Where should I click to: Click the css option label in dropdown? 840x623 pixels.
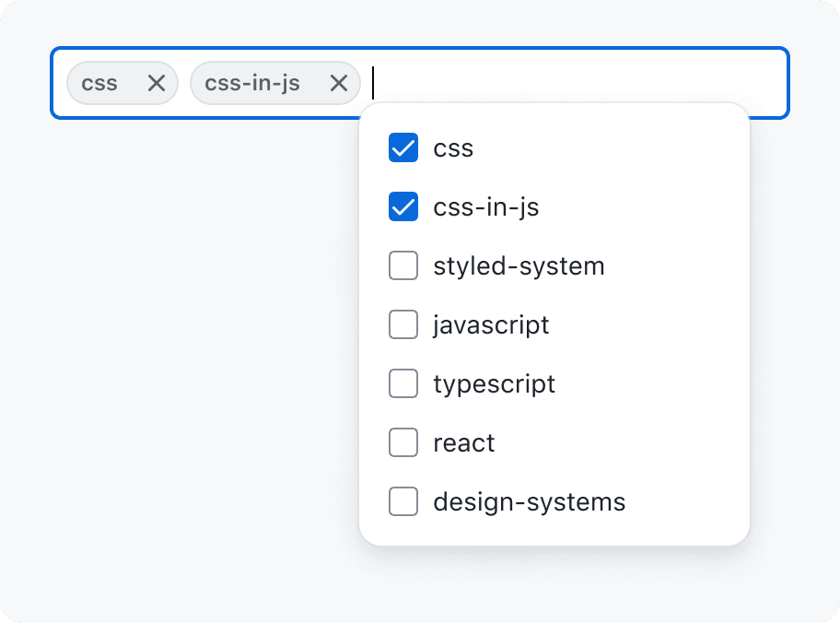click(x=453, y=148)
